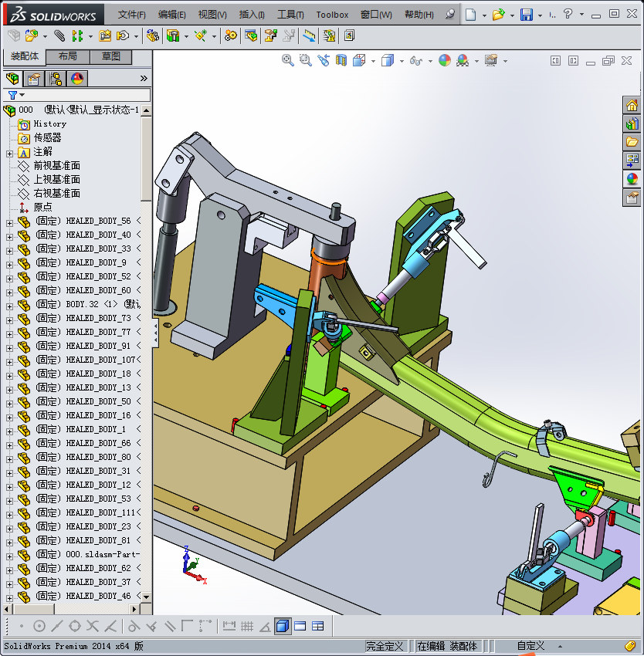Image resolution: width=644 pixels, height=656 pixels.
Task: Open the display style cube dropdown arrow
Action: click(402, 61)
